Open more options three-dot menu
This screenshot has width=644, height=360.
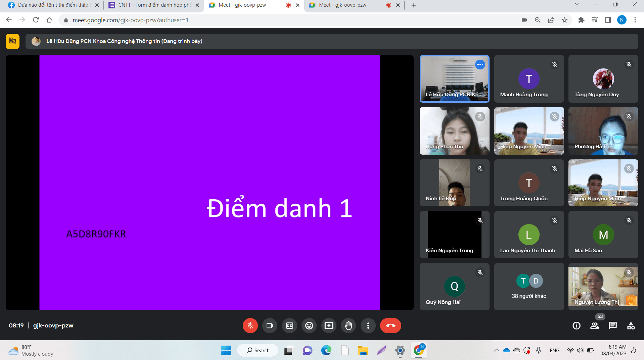click(368, 325)
